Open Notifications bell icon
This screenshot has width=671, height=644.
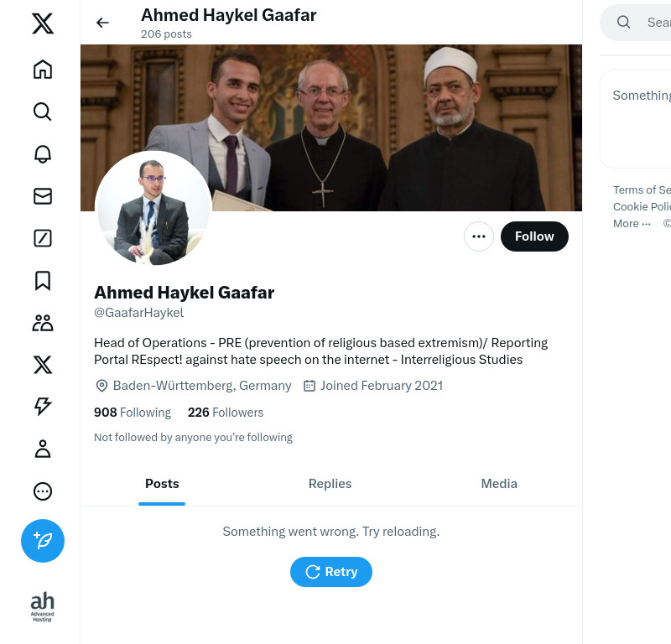pyautogui.click(x=43, y=154)
